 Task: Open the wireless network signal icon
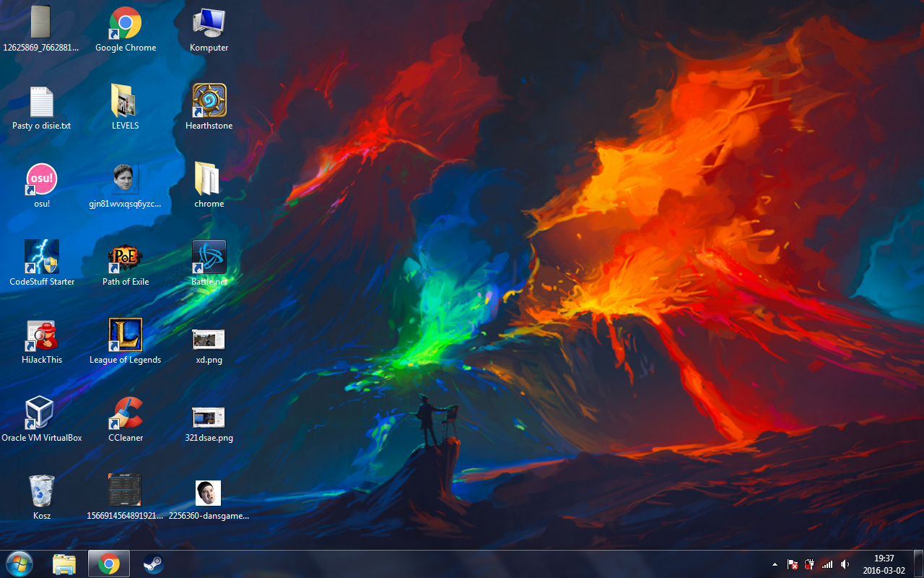pyautogui.click(x=827, y=564)
